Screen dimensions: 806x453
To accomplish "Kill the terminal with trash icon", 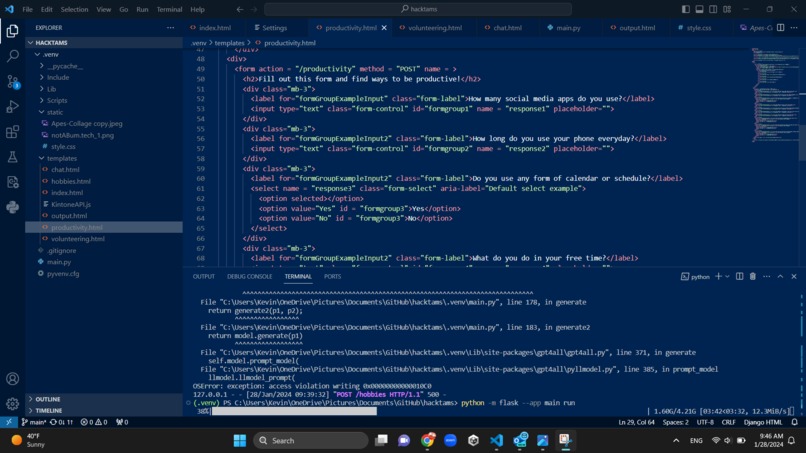I will click(753, 277).
